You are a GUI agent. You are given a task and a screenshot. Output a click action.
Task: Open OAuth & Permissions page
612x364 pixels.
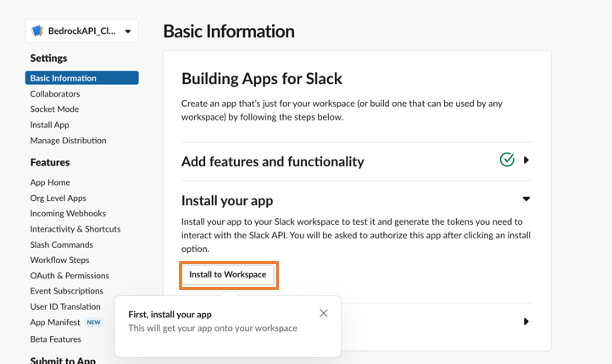tap(69, 275)
